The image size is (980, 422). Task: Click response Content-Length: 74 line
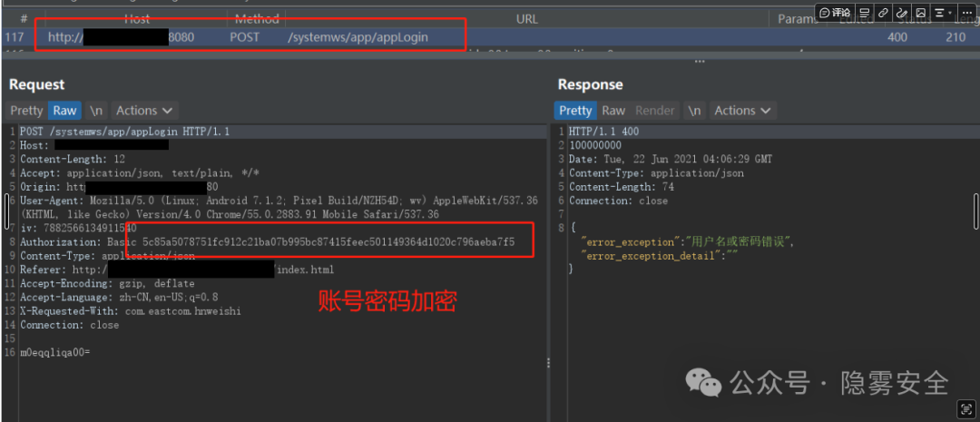(622, 187)
